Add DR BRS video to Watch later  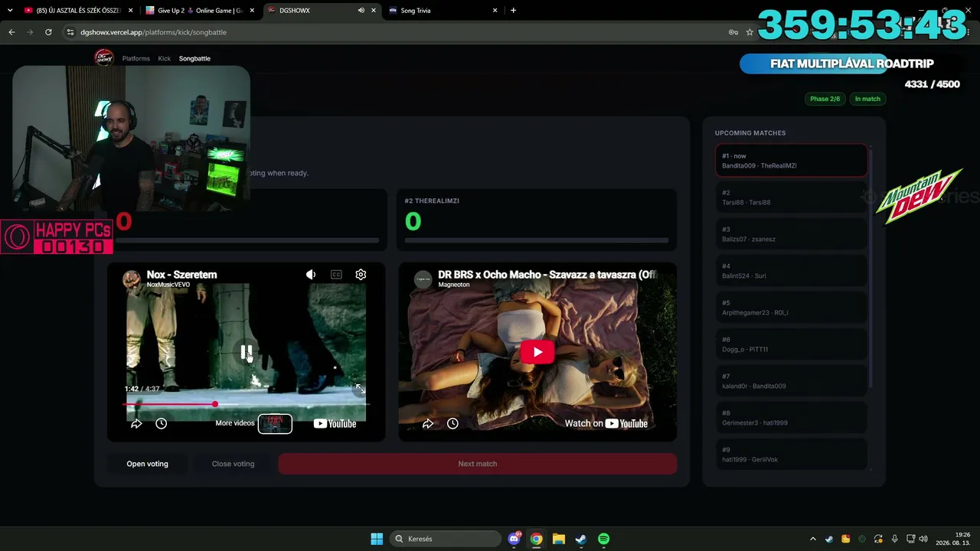click(452, 423)
